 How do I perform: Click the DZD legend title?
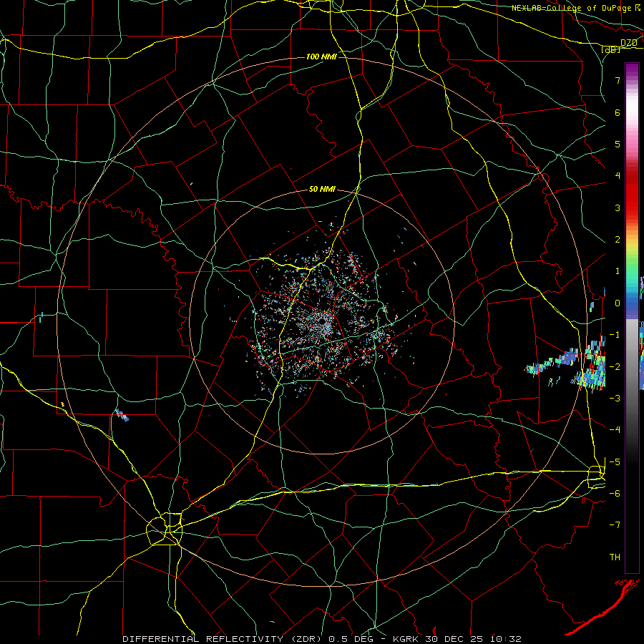coord(628,42)
